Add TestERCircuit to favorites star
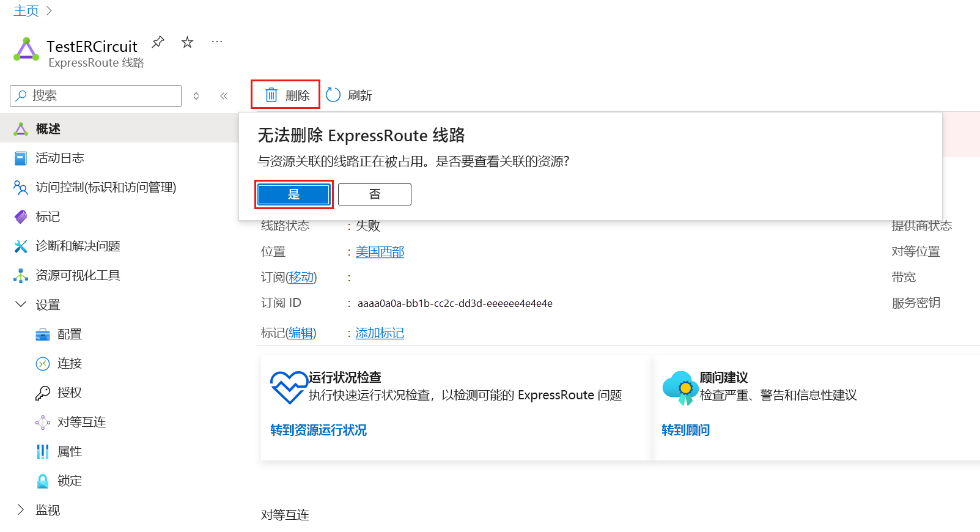The height and width of the screenshot is (532, 980). 187,42
